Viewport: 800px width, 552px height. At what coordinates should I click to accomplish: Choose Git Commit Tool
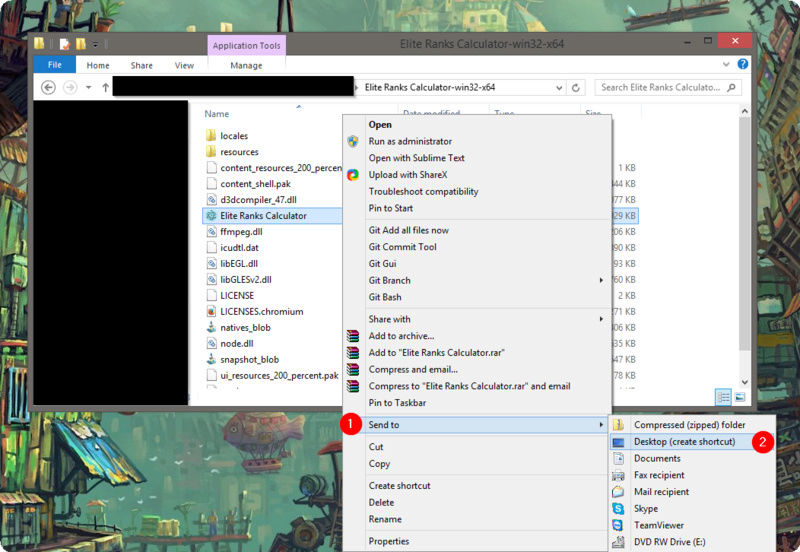(477, 247)
